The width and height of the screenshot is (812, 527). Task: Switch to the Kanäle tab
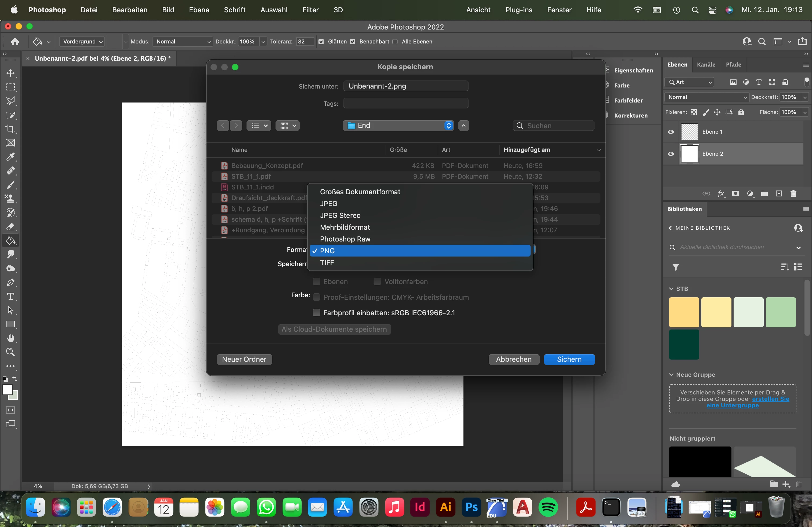pos(706,64)
